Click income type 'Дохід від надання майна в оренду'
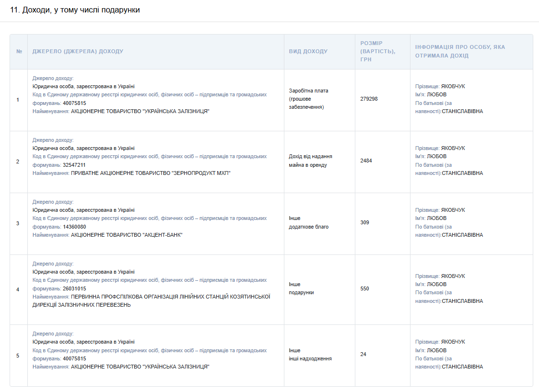 coord(310,161)
